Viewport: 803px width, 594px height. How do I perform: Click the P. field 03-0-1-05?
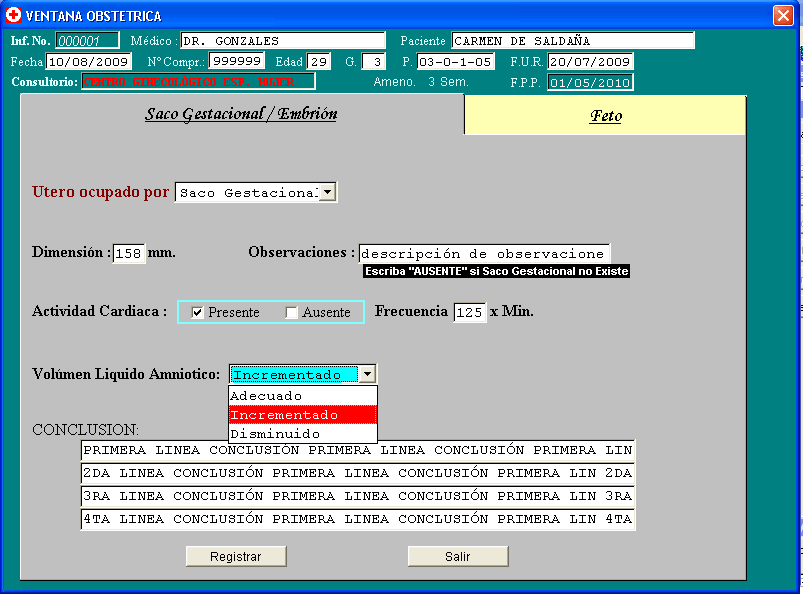[455, 61]
